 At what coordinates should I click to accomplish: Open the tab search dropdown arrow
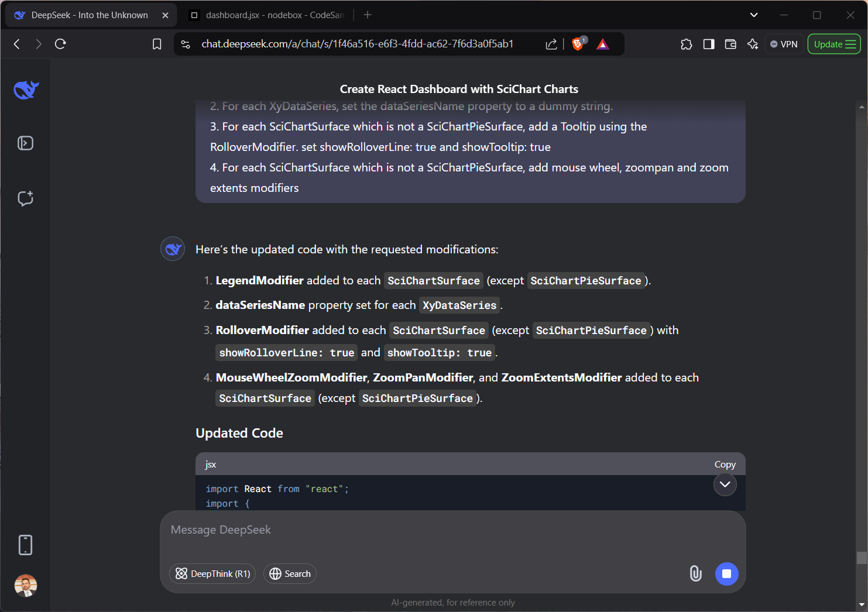754,15
